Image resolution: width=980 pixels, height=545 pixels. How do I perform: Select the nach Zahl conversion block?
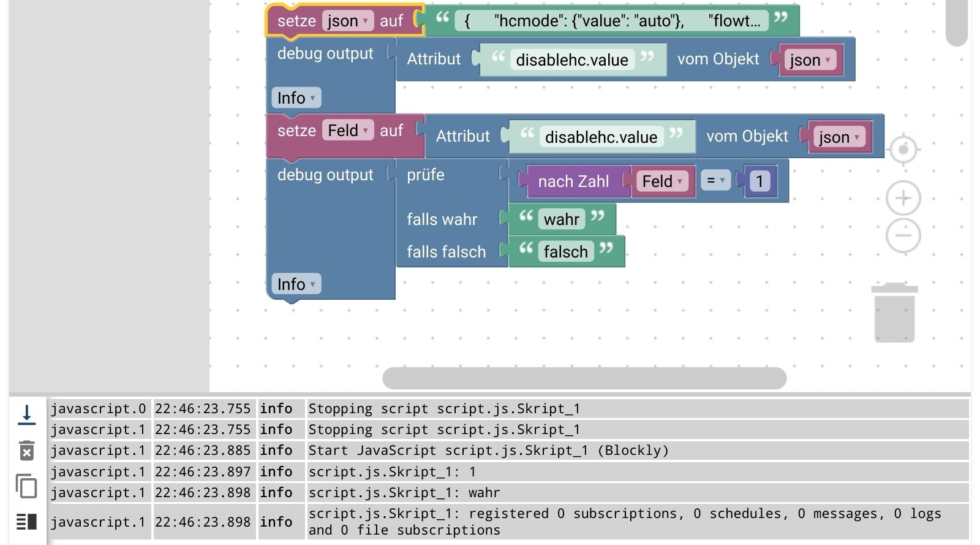pyautogui.click(x=573, y=181)
